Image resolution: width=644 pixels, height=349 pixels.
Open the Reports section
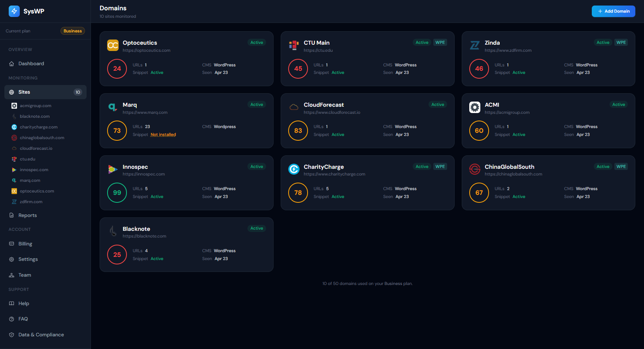(45, 215)
